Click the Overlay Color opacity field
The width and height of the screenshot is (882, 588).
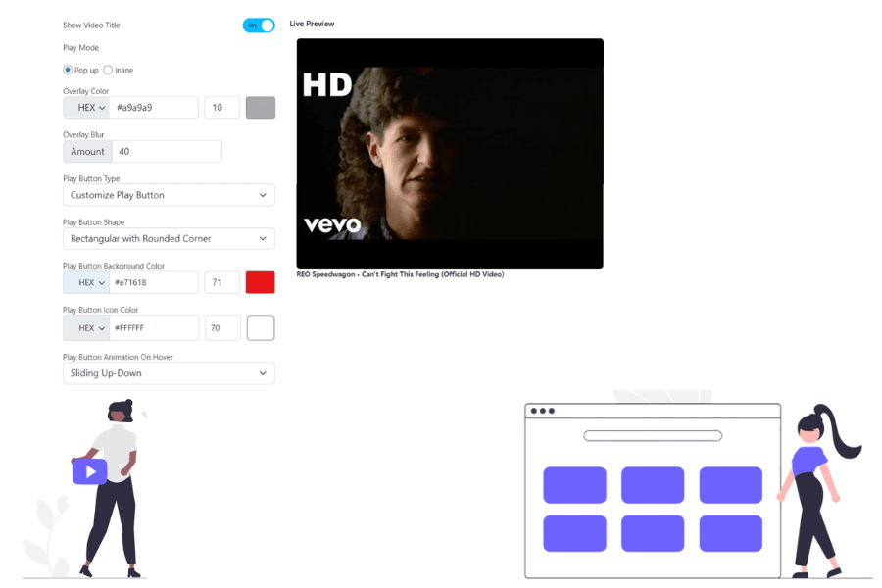tap(221, 108)
